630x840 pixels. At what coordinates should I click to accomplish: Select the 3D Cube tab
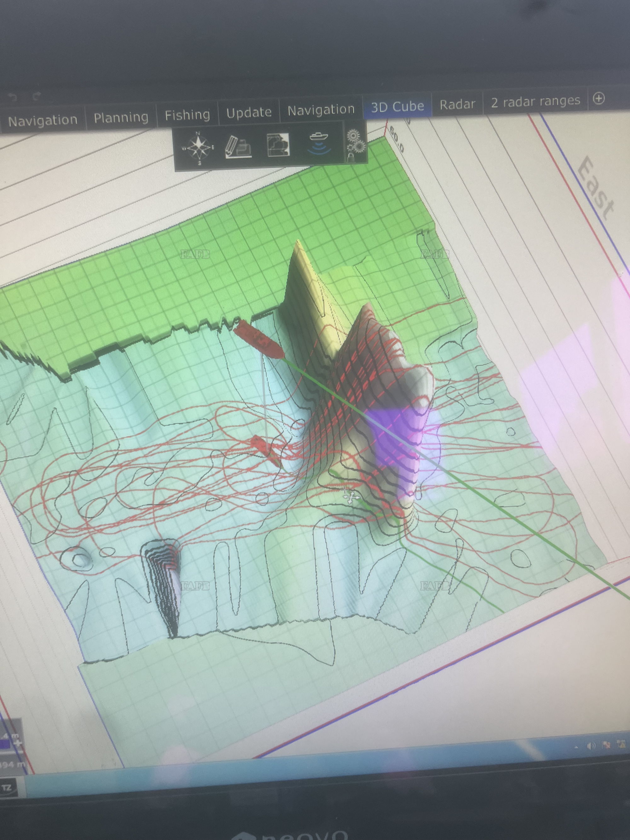point(397,106)
